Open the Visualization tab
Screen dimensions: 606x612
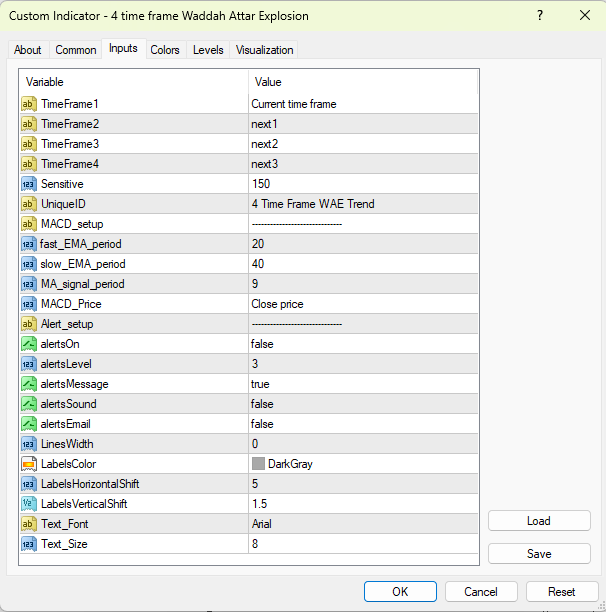point(265,50)
